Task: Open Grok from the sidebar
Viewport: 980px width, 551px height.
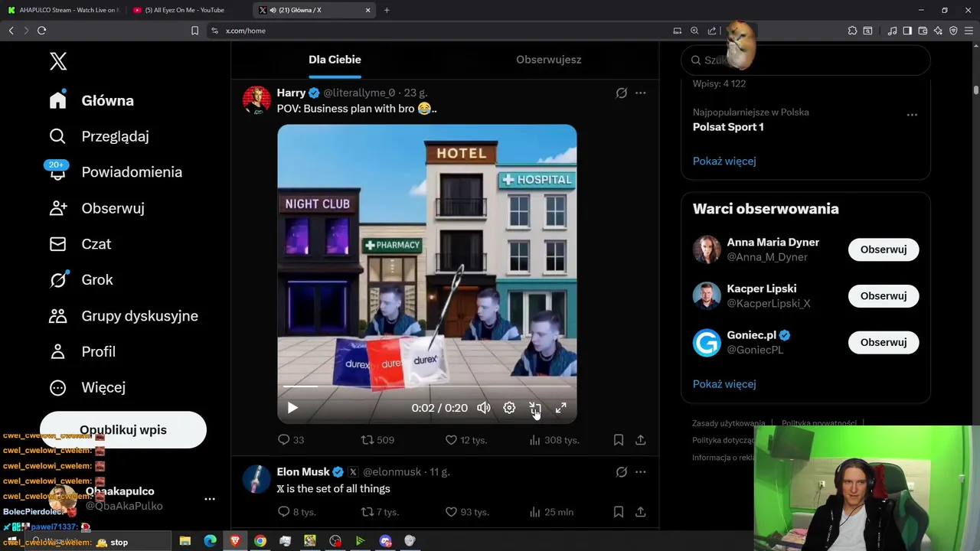Action: 80,280
